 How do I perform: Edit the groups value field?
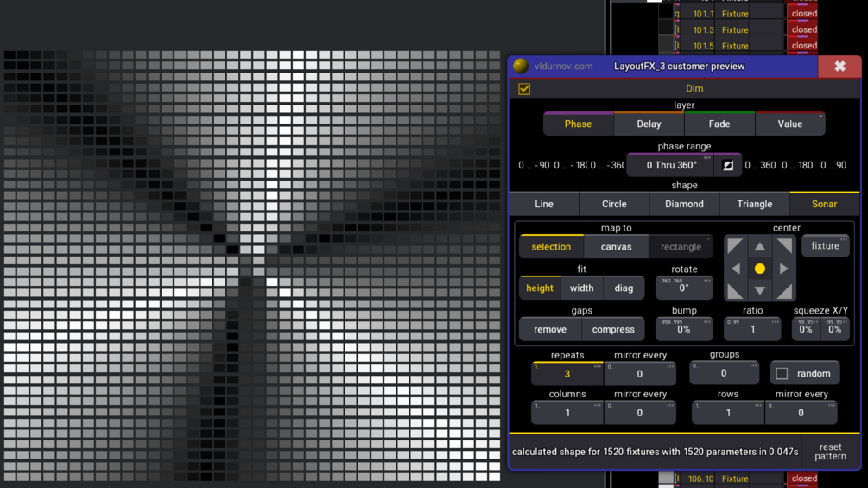pyautogui.click(x=724, y=373)
